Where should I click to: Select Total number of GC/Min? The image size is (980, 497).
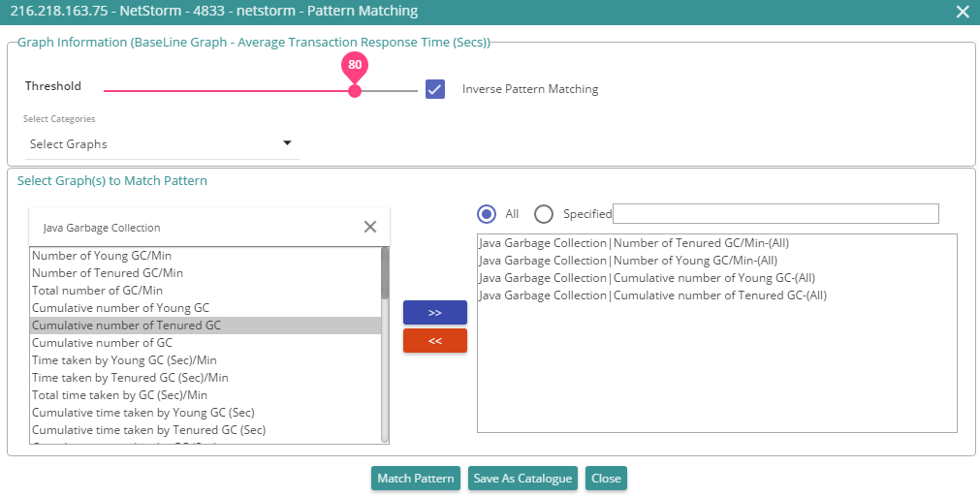pos(205,291)
